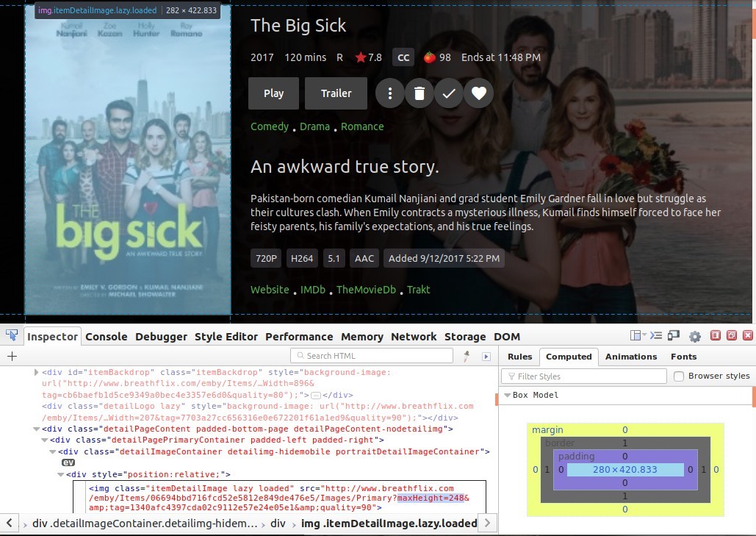This screenshot has width=756, height=536.
Task: Click in the Search HTML field
Action: [372, 356]
